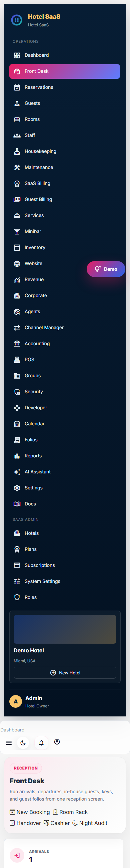Open the Folios menu item
The height and width of the screenshot is (868, 130).
(65, 440)
